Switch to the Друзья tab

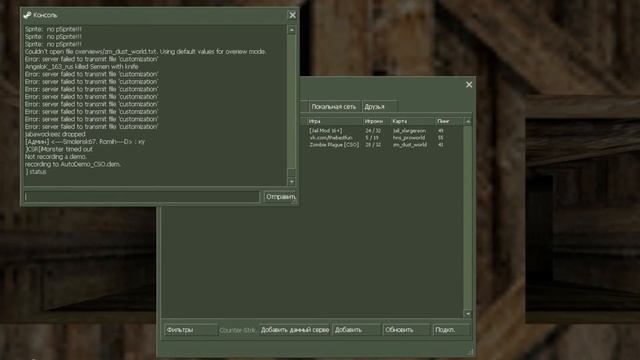(379, 107)
